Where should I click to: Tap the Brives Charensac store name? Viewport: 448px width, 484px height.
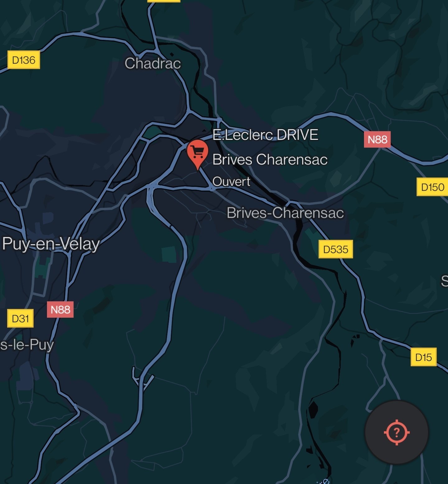(270, 159)
